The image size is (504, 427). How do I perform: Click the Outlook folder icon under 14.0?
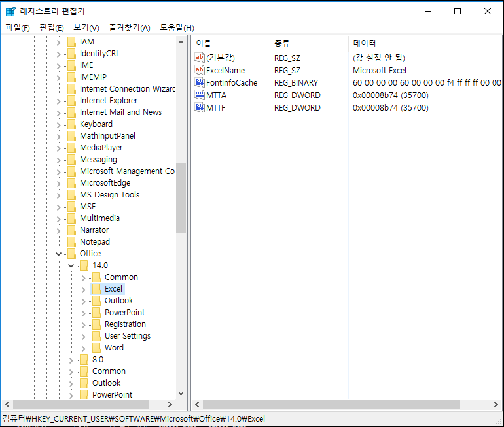tap(96, 301)
